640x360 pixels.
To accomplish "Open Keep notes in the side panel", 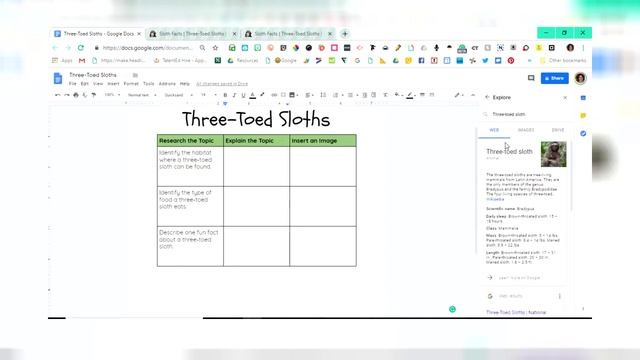I will [583, 116].
